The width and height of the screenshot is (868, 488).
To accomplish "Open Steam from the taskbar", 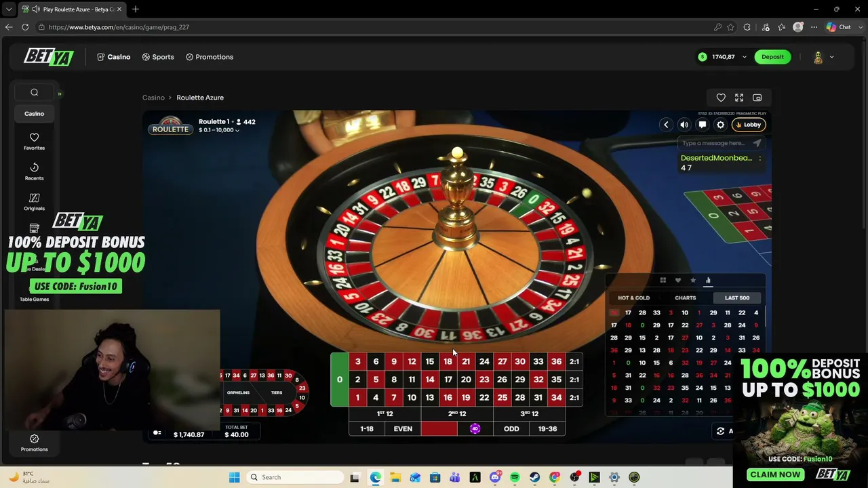I will pyautogui.click(x=534, y=477).
